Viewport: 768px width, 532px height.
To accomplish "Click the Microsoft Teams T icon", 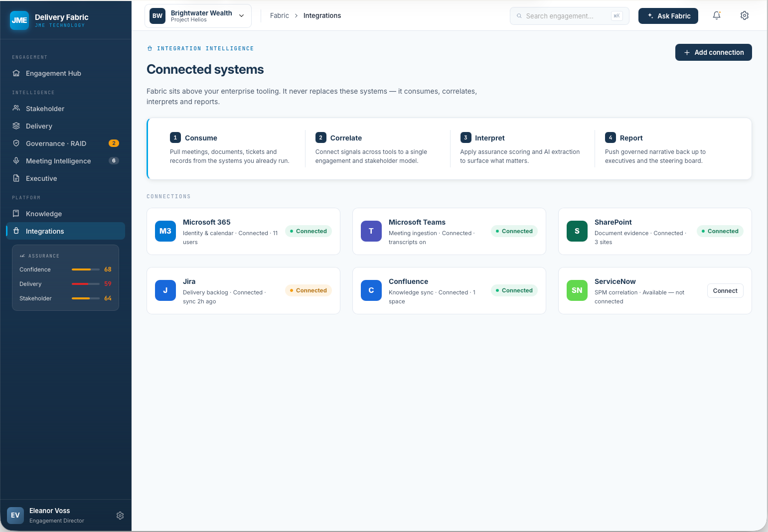I will [x=371, y=231].
